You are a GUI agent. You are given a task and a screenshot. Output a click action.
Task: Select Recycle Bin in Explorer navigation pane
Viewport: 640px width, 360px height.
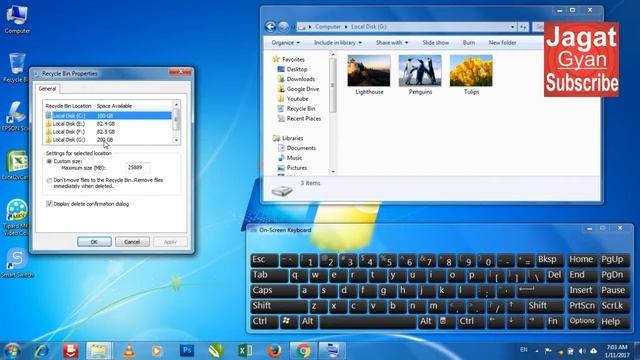(296, 109)
